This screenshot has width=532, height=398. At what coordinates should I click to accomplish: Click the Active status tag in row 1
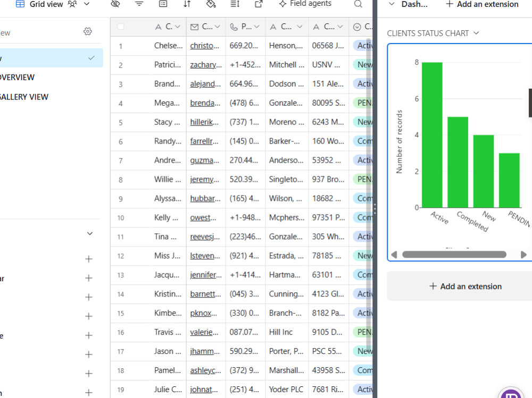[363, 46]
